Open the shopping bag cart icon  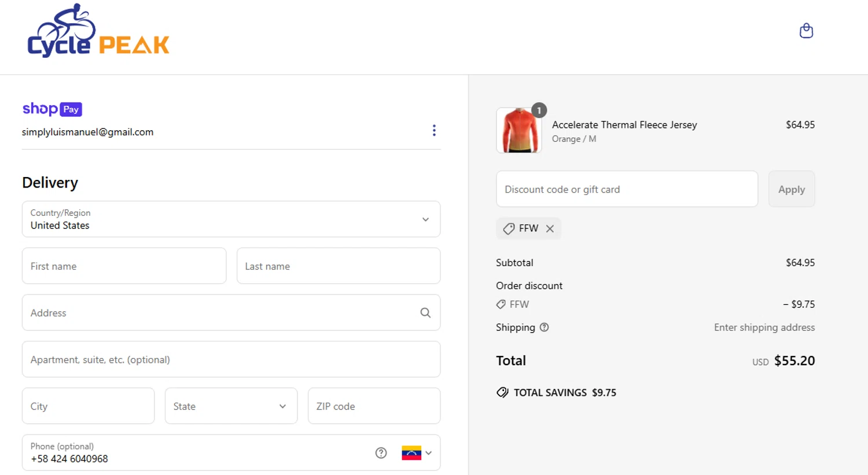[806, 31]
